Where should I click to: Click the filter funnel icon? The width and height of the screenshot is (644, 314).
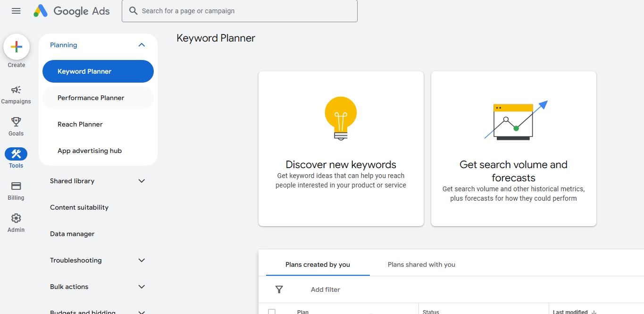pos(279,289)
